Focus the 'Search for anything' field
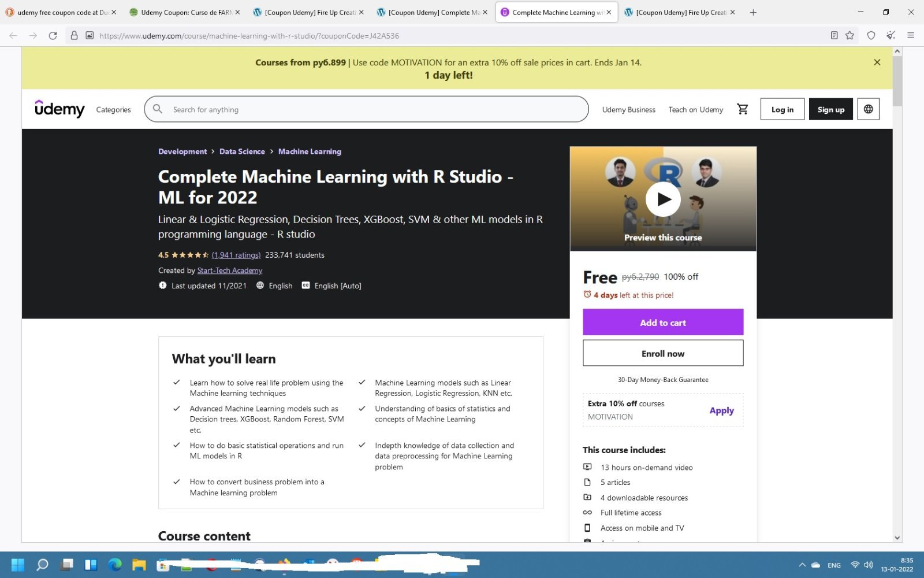Image resolution: width=924 pixels, height=578 pixels. click(x=366, y=109)
